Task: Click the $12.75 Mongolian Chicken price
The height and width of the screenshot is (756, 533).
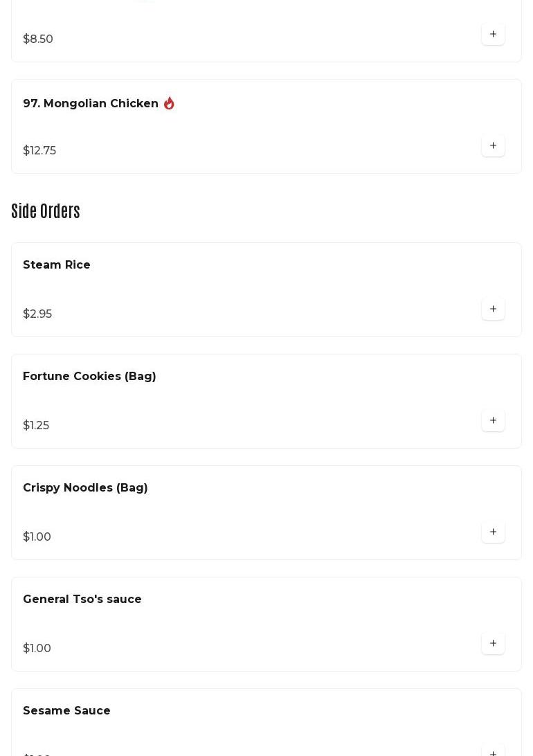Action: [39, 150]
